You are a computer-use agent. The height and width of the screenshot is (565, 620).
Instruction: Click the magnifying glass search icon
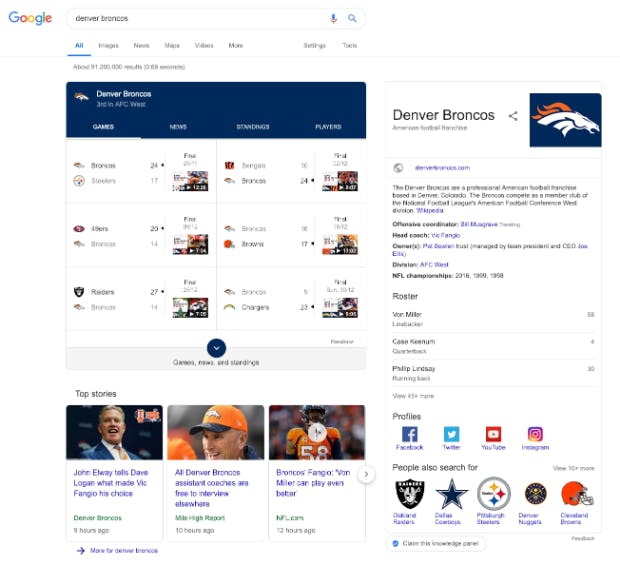coord(352,18)
